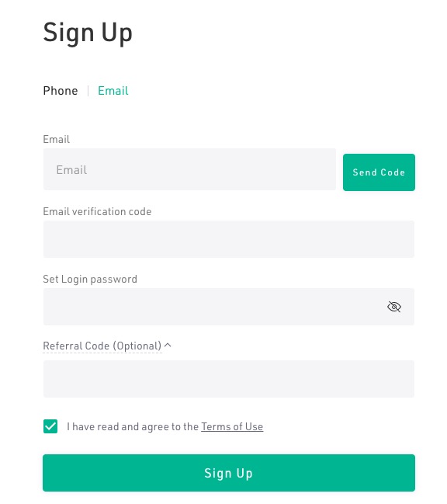Toggle password visibility eye icon
447x504 pixels.
[394, 307]
